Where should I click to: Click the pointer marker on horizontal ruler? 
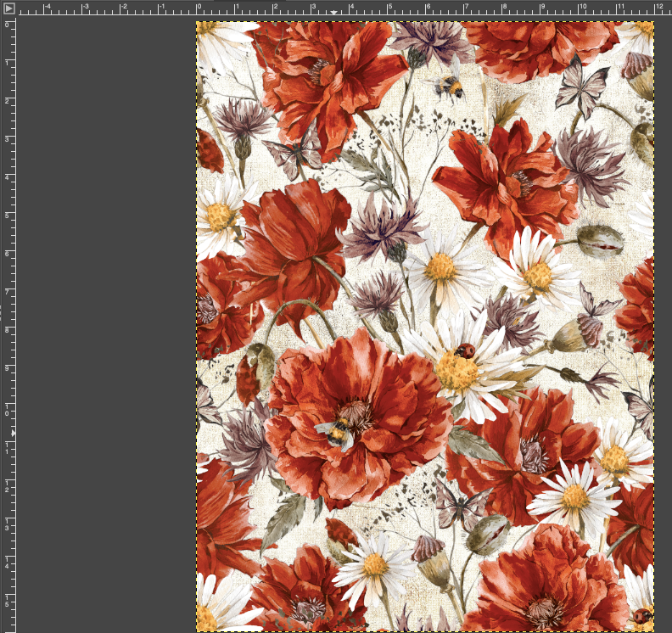click(334, 13)
